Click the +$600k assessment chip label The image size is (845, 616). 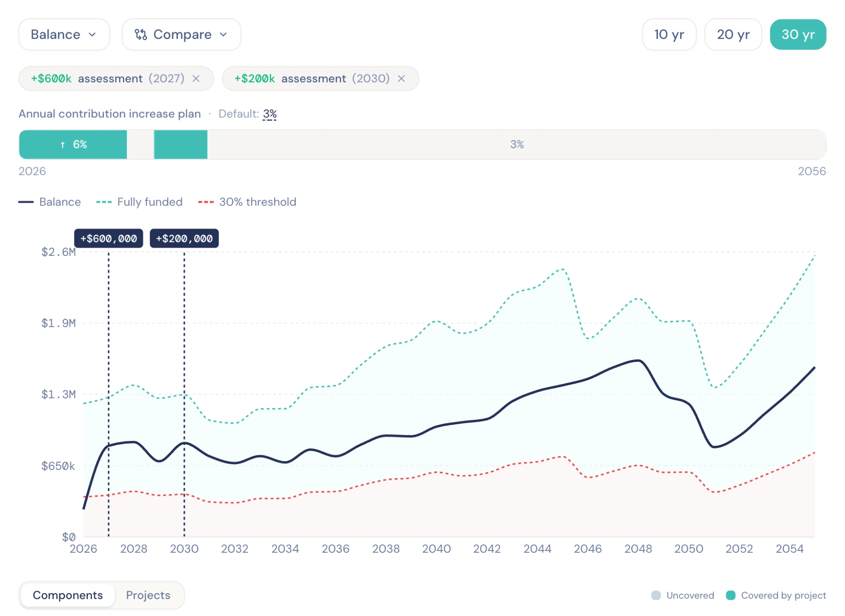pos(107,79)
